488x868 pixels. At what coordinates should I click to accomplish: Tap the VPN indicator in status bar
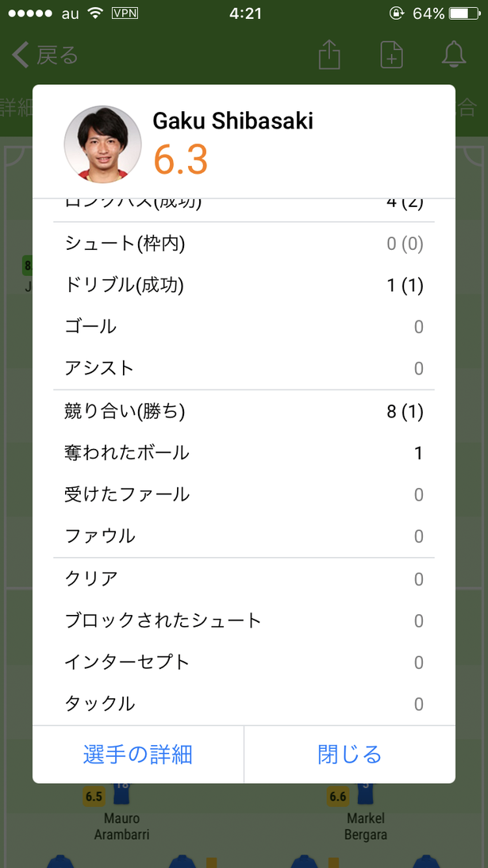pos(125,13)
